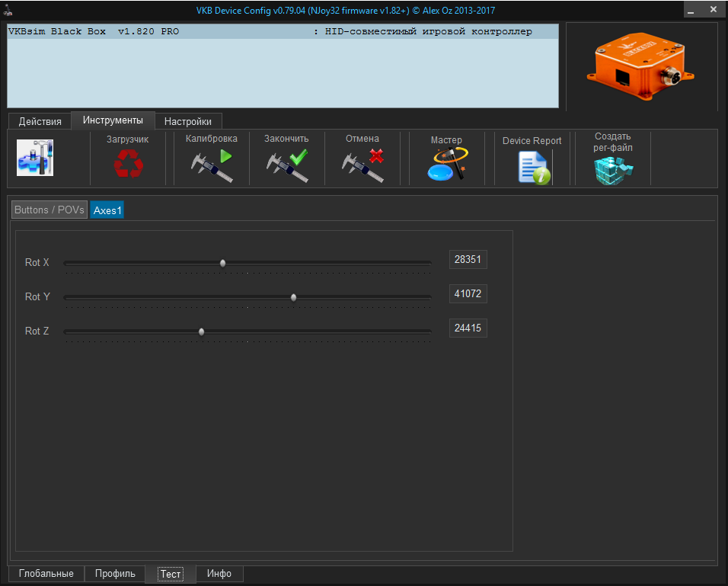728x586 pixels.
Task: Switch to Buttons / POVs tab
Action: (49, 210)
